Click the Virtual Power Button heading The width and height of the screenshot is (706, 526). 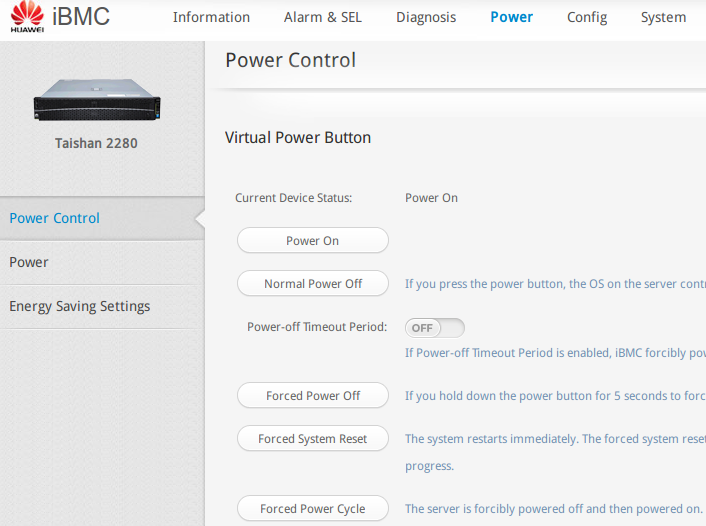[298, 138]
